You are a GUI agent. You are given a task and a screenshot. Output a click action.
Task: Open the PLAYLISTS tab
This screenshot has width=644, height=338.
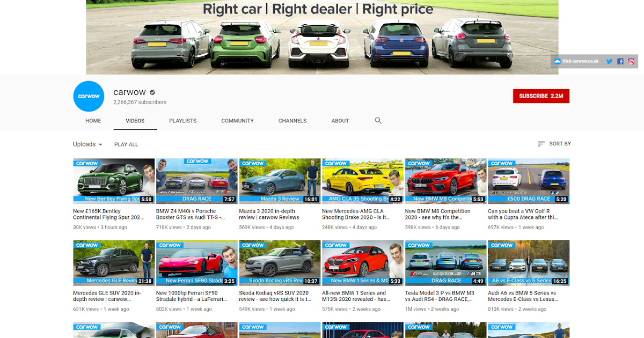183,121
